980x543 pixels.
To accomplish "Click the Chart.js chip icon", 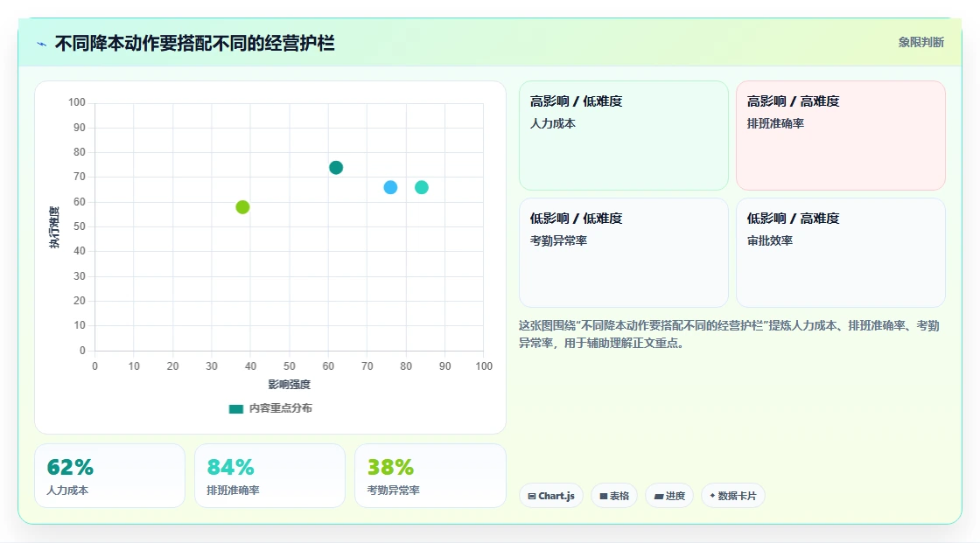I will [x=532, y=496].
